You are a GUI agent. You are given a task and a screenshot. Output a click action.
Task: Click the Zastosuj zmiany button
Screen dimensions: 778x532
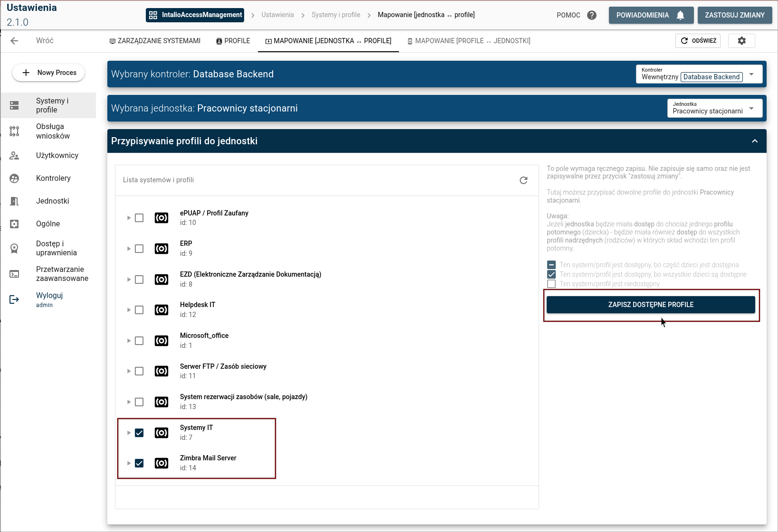[x=735, y=15]
